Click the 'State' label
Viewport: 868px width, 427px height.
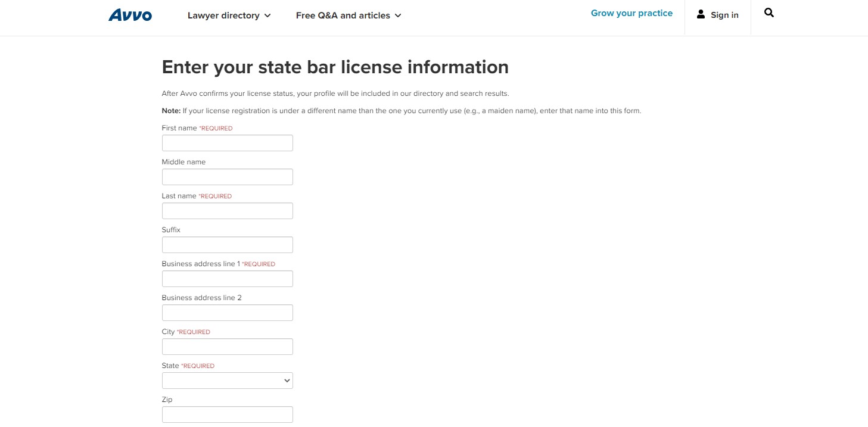[x=170, y=366]
